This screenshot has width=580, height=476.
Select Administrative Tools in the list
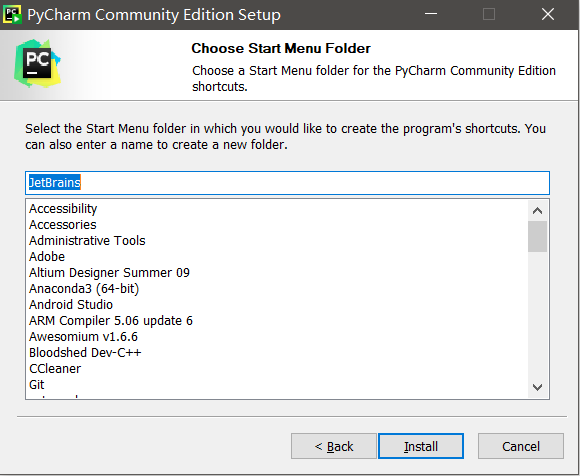point(87,240)
